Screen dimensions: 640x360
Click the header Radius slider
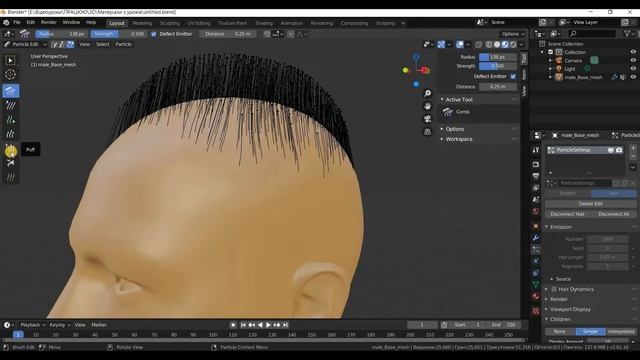tap(62, 34)
